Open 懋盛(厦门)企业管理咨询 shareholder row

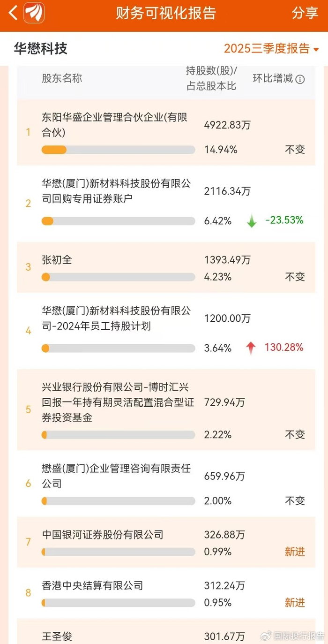coord(116,476)
